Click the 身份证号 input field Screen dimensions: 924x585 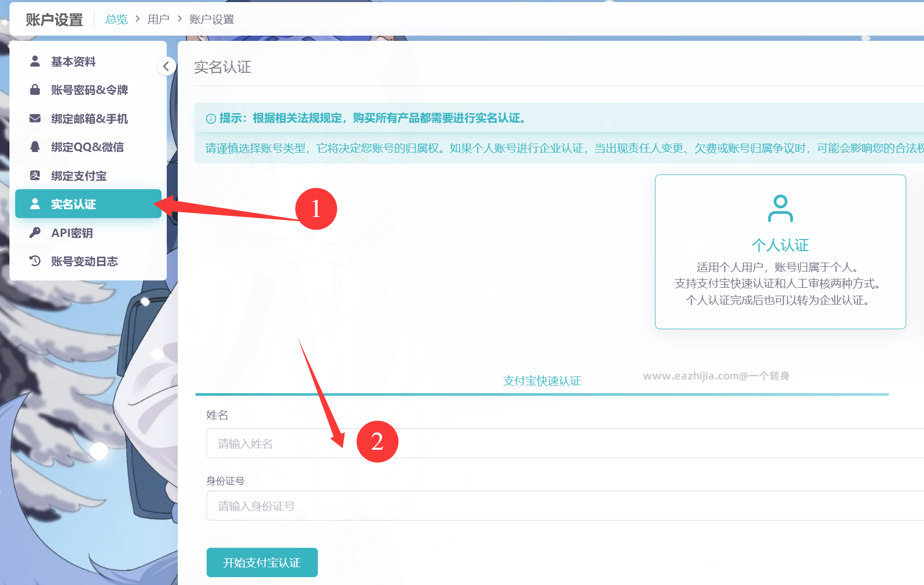coord(565,506)
